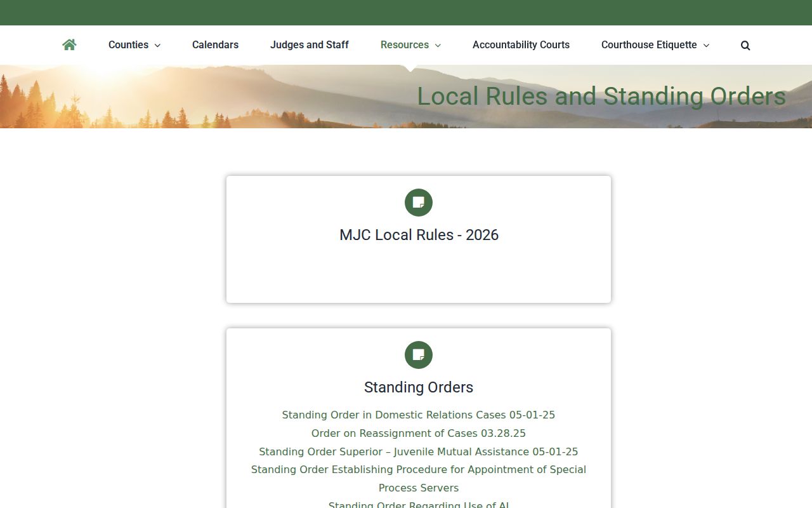
Task: Open the Counties menu
Action: pyautogui.click(x=128, y=45)
